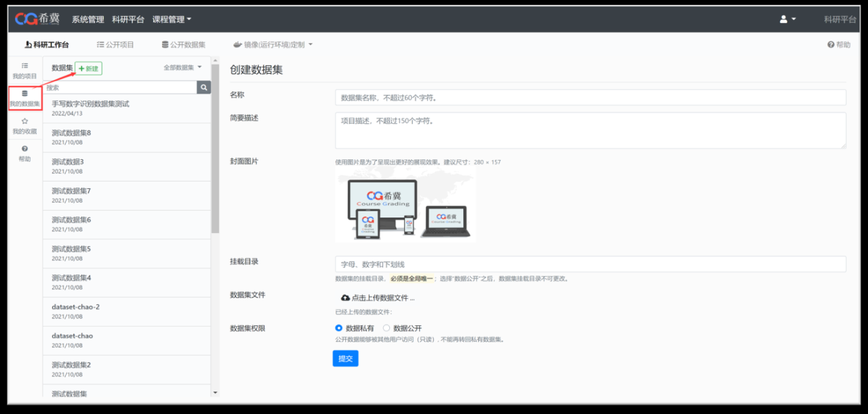Click the 名称 dataset name field

point(590,98)
